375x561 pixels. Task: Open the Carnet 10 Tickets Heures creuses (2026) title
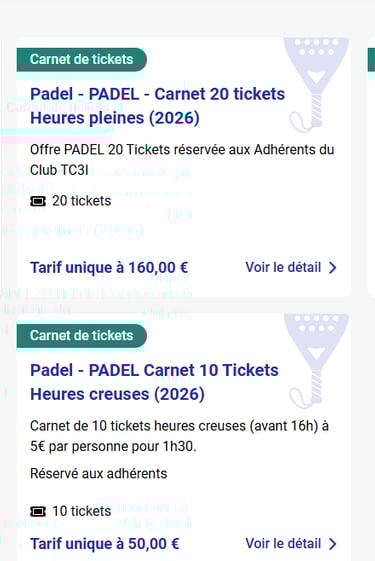(154, 382)
